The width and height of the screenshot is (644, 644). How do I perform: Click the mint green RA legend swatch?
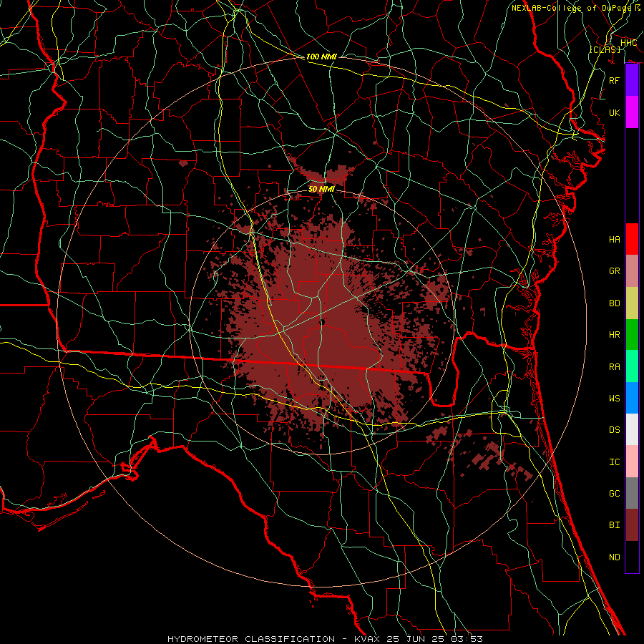tap(632, 366)
